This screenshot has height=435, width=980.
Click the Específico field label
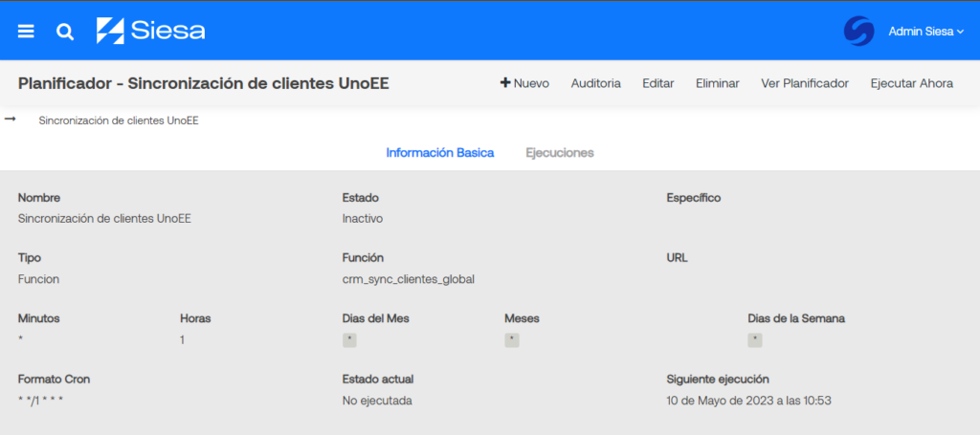(694, 199)
